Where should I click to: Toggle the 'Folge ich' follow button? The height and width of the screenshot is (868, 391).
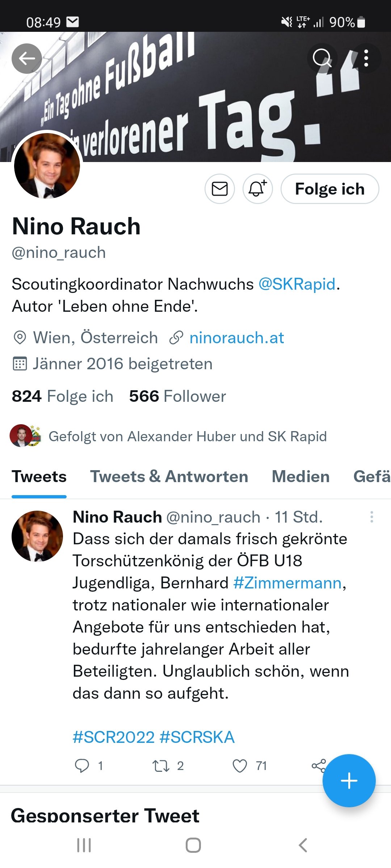330,189
